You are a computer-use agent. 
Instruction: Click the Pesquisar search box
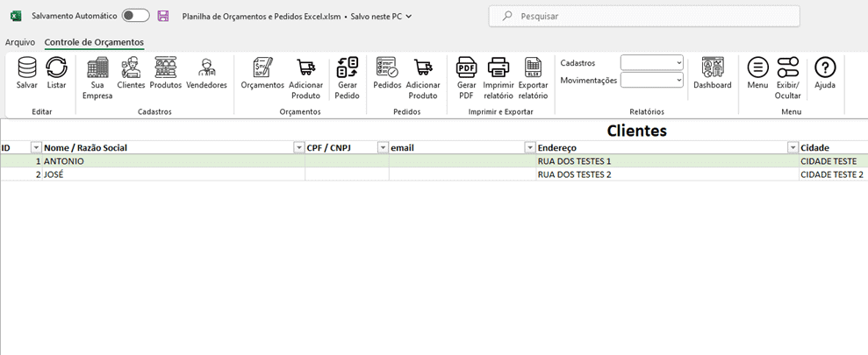pos(644,17)
